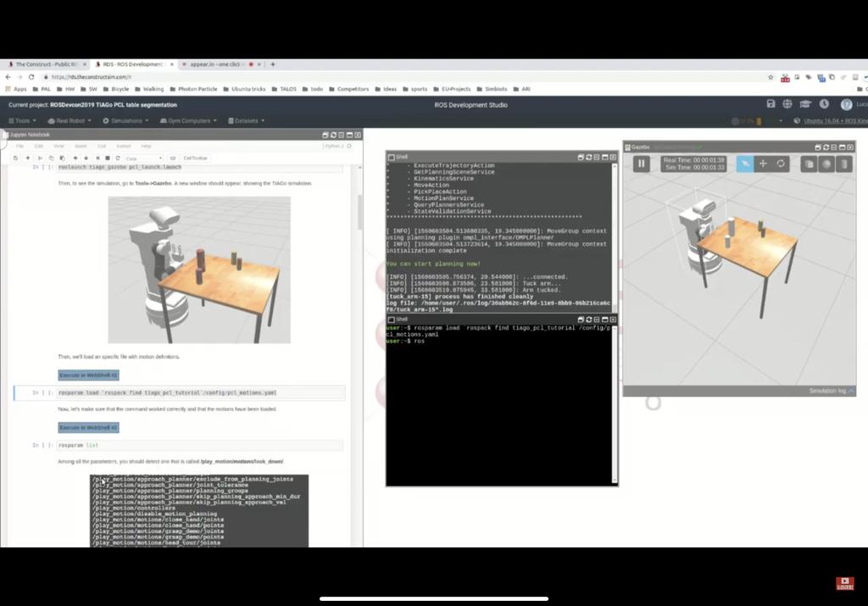Expand the Simulation log panel
Image resolution: width=868 pixels, height=606 pixels.
(x=832, y=391)
